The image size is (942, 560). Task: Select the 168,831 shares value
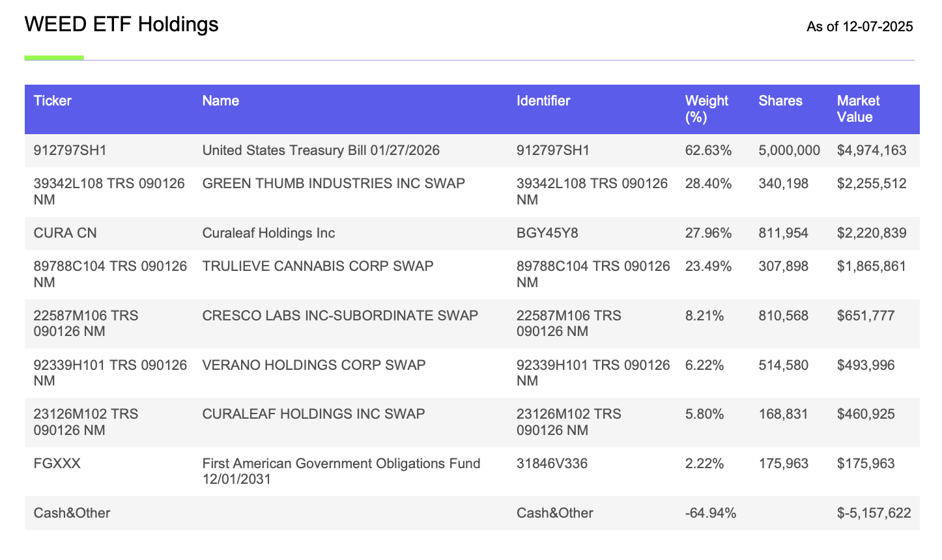[783, 414]
